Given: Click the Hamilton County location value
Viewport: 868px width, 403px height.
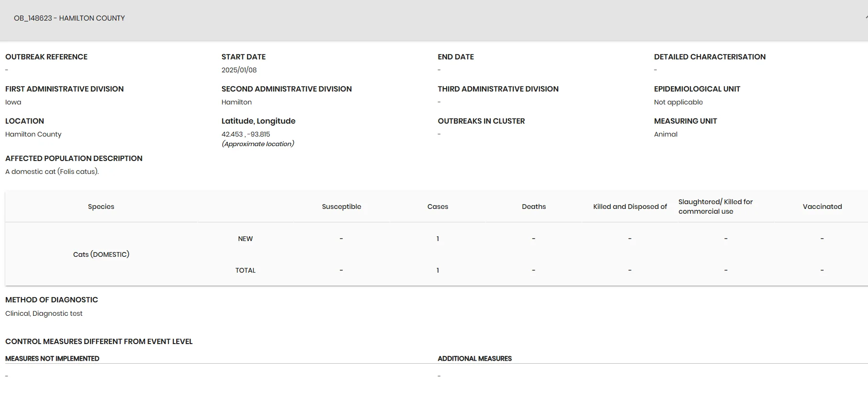Looking at the screenshot, I should click(x=33, y=134).
